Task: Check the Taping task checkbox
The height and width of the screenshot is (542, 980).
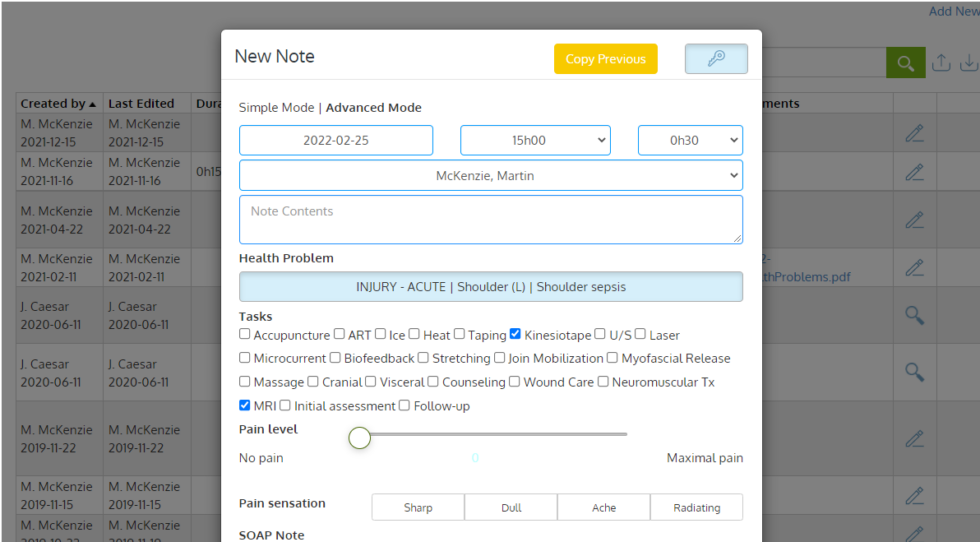Action: coord(459,334)
